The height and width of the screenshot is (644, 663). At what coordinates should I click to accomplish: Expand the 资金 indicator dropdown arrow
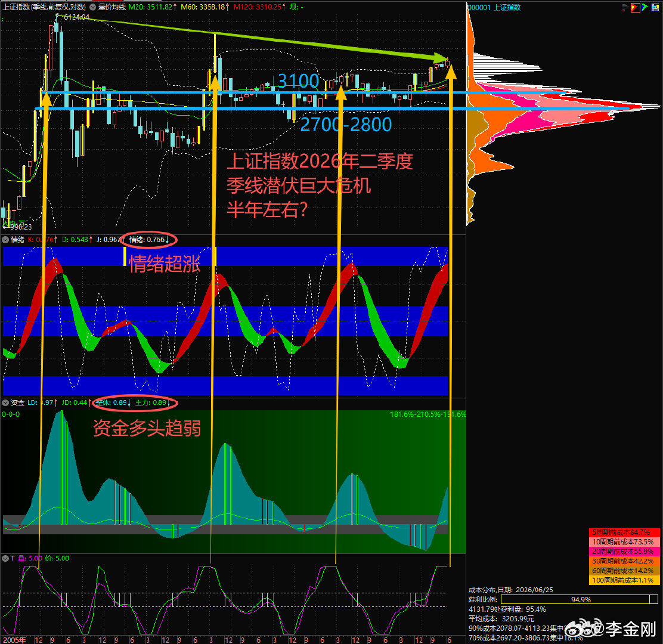pyautogui.click(x=5, y=402)
